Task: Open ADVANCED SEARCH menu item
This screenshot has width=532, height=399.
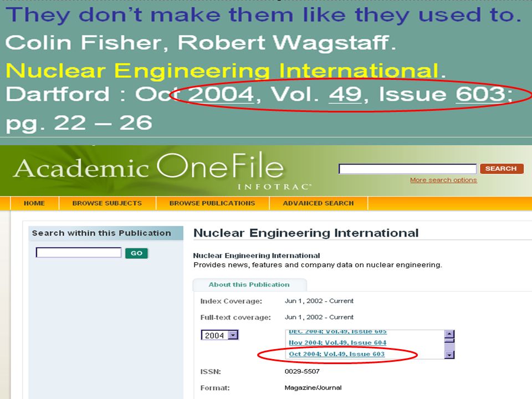Action: pyautogui.click(x=318, y=203)
